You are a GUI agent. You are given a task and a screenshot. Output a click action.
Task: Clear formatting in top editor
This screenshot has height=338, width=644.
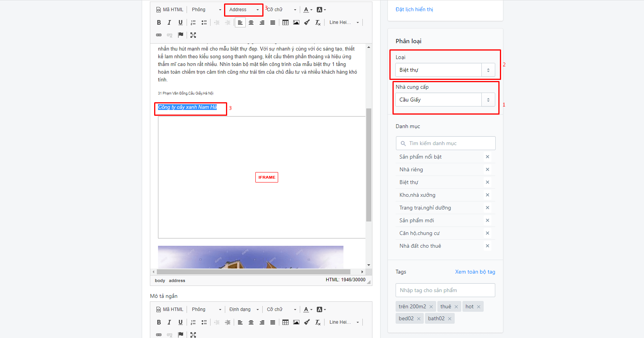click(318, 22)
